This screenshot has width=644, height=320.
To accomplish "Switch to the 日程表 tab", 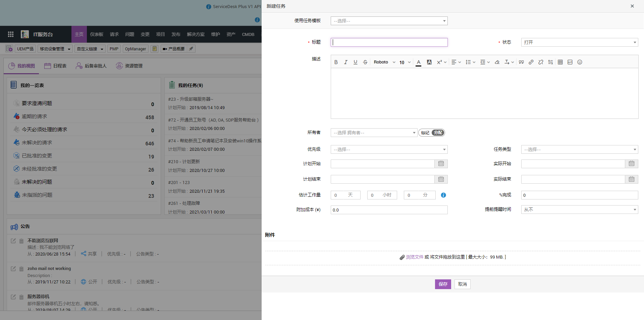I will pos(56,66).
